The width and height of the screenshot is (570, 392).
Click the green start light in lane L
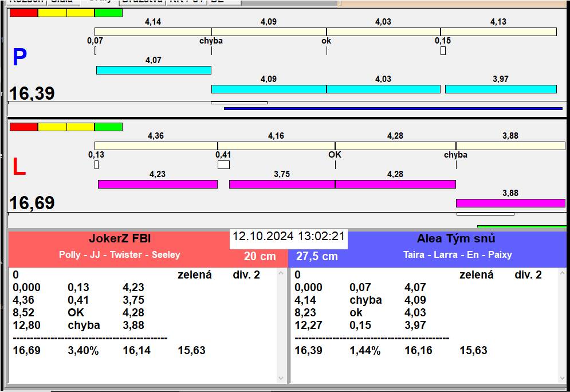[108, 127]
